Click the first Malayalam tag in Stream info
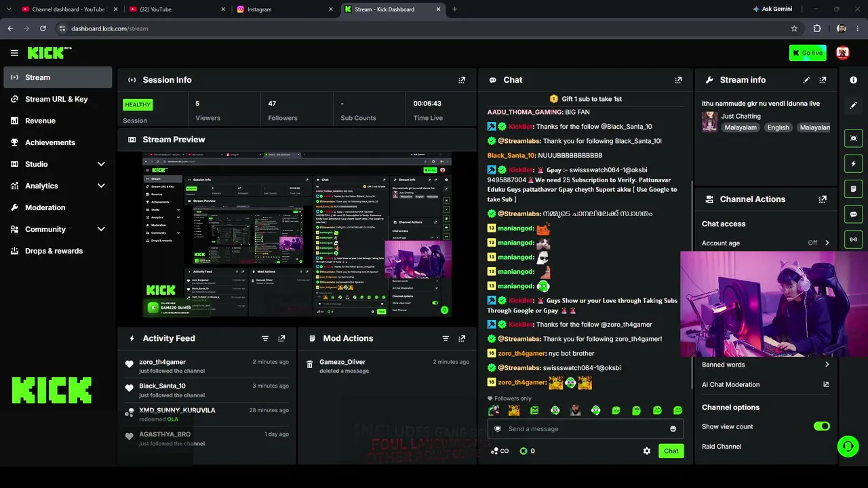 tap(741, 127)
